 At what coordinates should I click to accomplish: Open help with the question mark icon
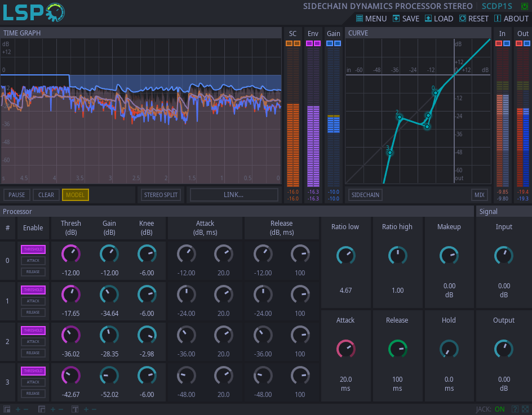click(x=515, y=409)
